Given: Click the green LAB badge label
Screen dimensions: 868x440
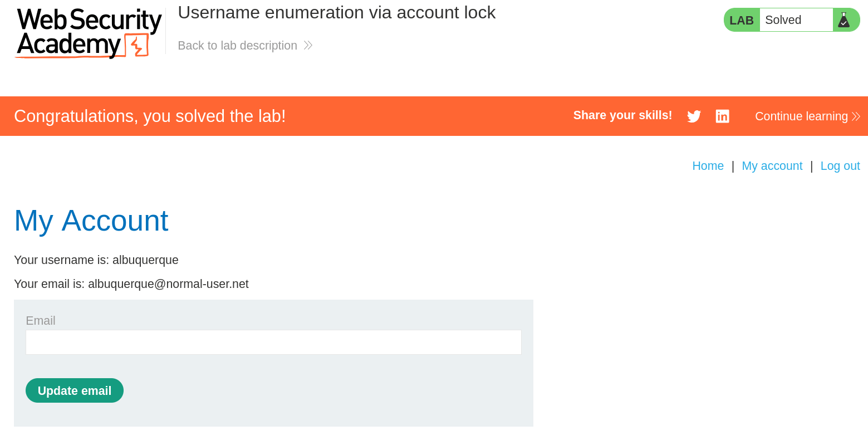Looking at the screenshot, I should pos(741,20).
